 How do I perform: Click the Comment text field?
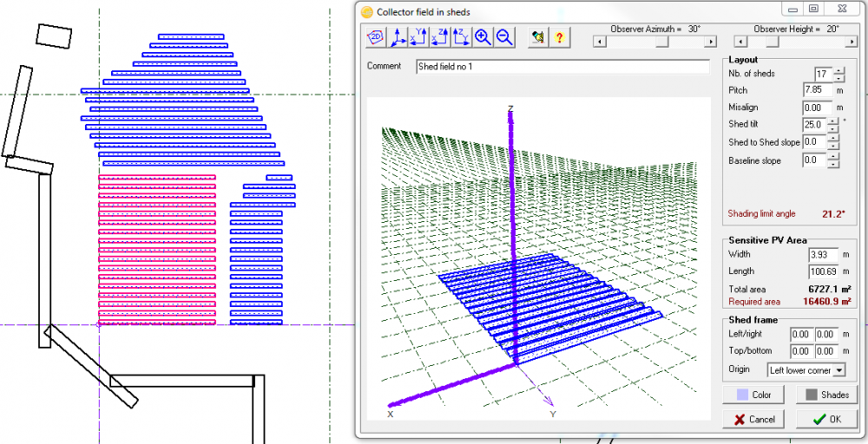pos(562,67)
